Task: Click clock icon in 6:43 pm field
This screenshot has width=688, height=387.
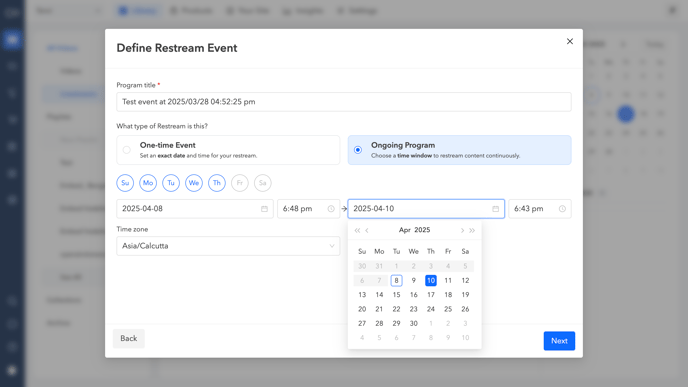Action: pos(562,209)
